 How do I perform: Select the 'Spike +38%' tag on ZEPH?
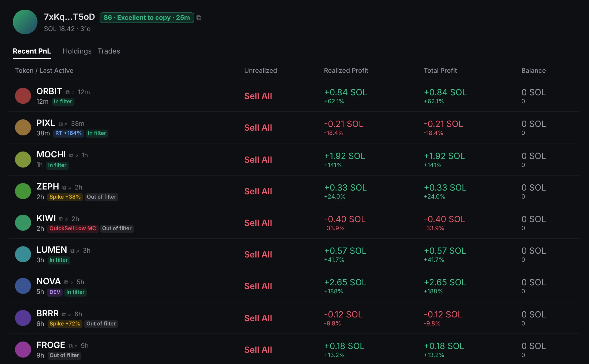(65, 197)
